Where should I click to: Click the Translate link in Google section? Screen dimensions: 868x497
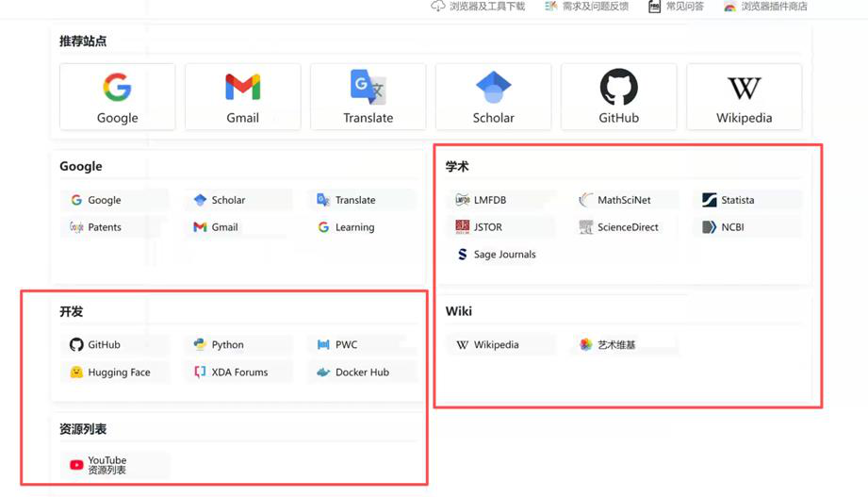362,200
